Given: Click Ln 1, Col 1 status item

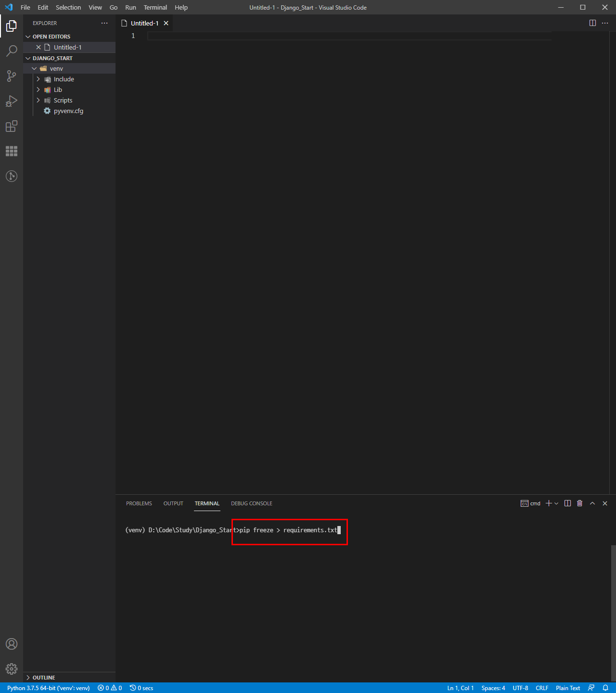Looking at the screenshot, I should (461, 688).
